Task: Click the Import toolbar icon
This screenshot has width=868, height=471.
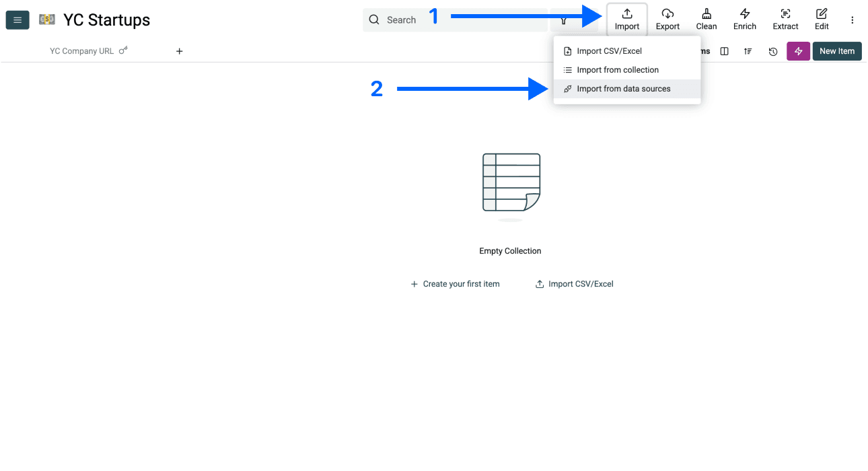Action: click(626, 20)
